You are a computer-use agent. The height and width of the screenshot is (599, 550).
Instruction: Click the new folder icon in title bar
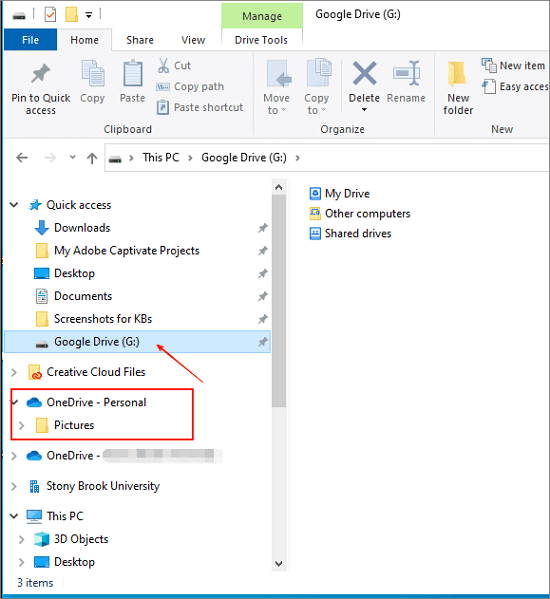(x=71, y=15)
